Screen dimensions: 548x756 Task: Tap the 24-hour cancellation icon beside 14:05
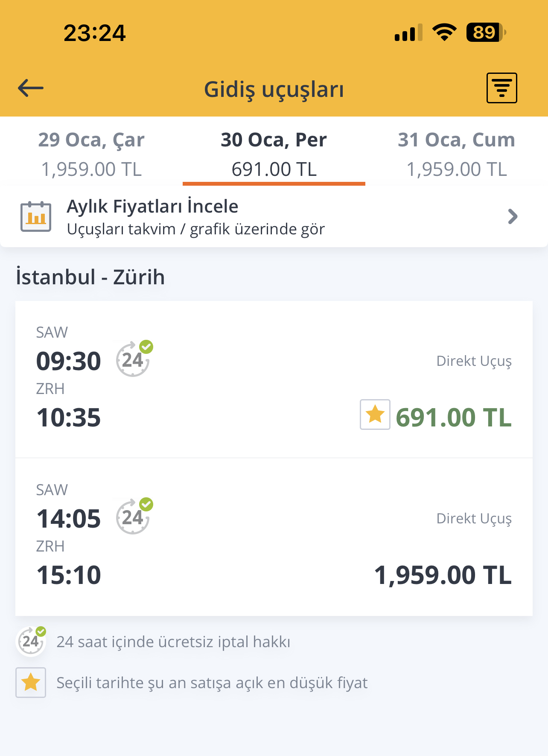coord(134,516)
